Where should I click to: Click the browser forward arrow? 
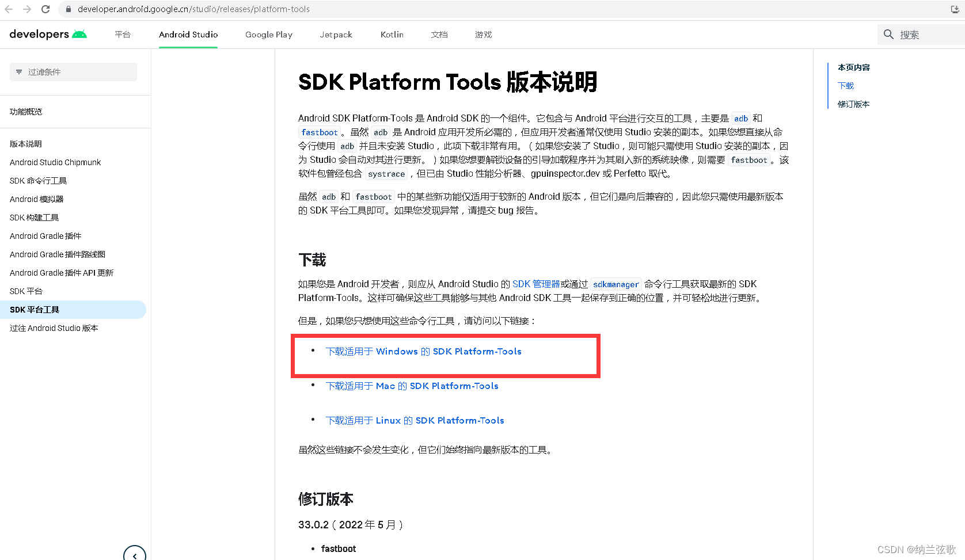tap(26, 9)
